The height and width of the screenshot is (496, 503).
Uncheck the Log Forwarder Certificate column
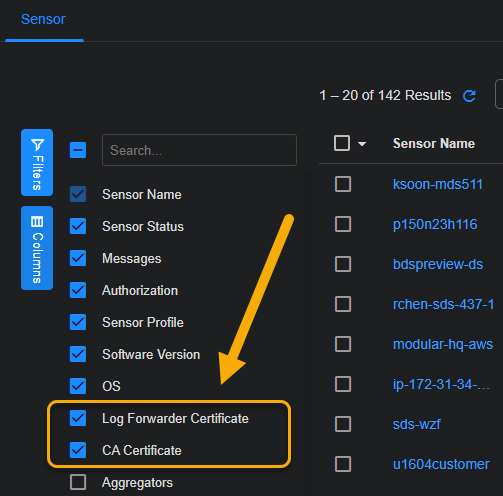click(78, 418)
